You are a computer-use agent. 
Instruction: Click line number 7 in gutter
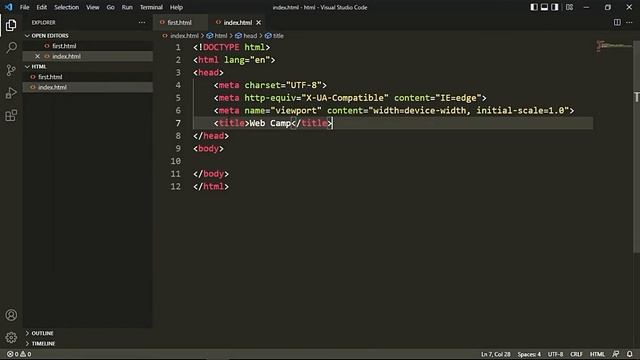(178, 123)
